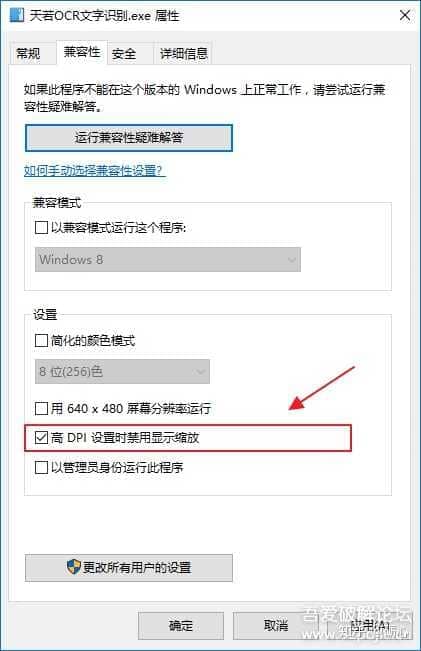The image size is (421, 651).
Task: Go to the 详细信息 tab
Action: click(184, 54)
